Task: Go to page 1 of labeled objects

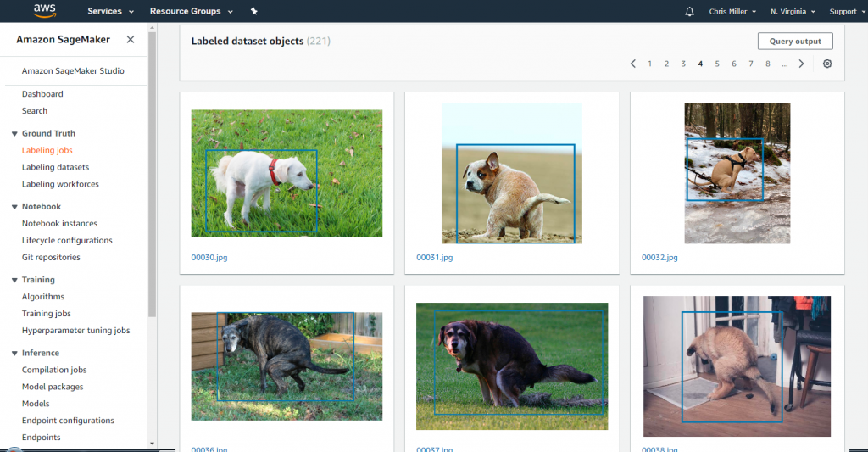Action: (x=649, y=64)
